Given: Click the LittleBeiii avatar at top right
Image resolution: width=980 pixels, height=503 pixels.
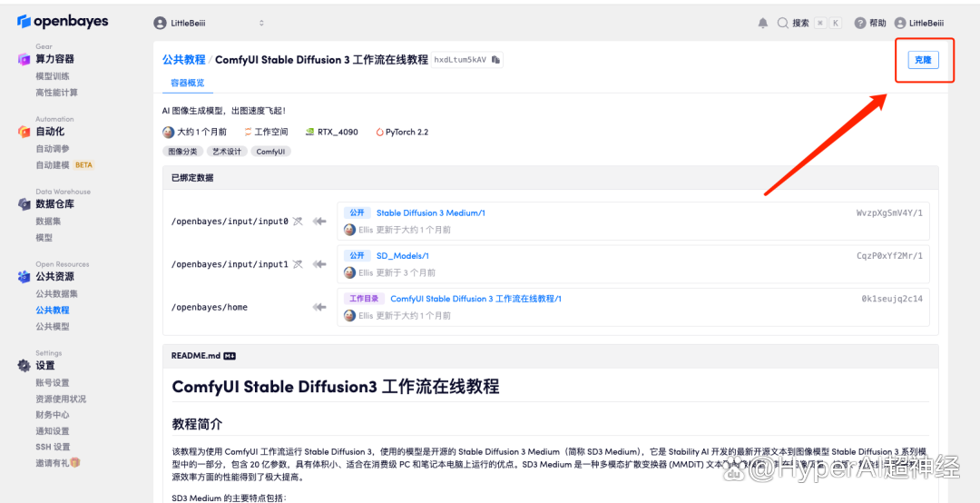Looking at the screenshot, I should coord(900,23).
